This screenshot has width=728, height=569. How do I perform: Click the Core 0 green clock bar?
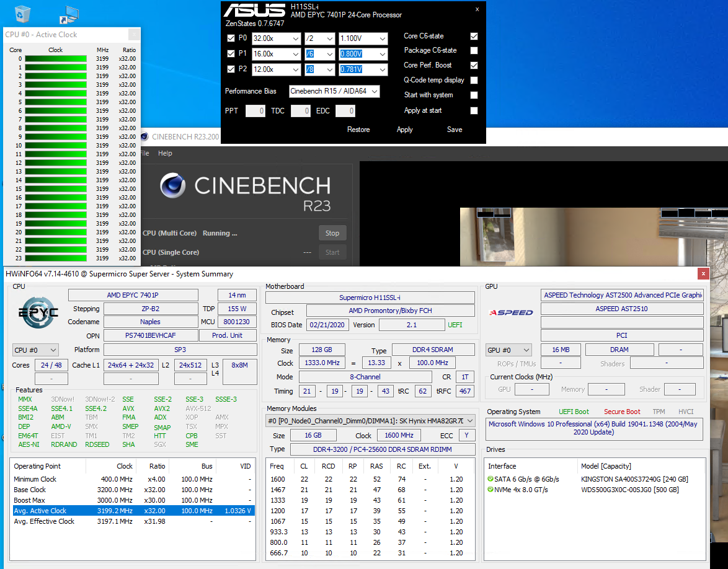click(x=55, y=59)
